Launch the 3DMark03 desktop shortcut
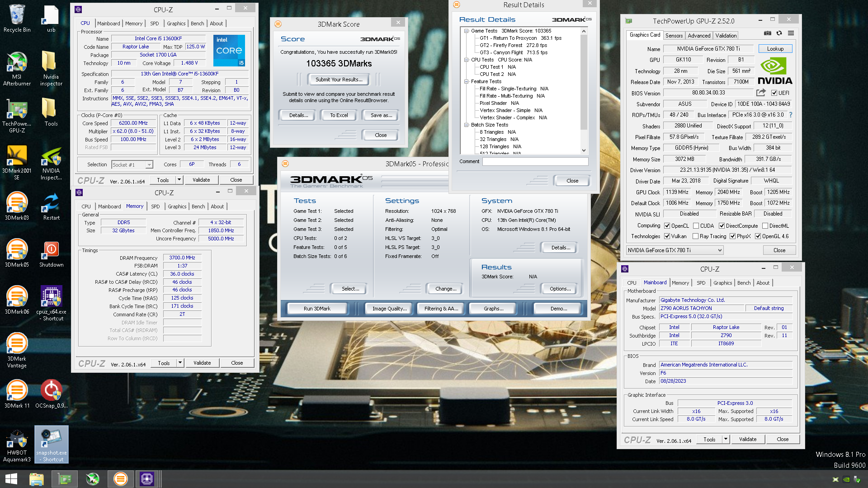This screenshot has height=488, width=868. (x=17, y=206)
